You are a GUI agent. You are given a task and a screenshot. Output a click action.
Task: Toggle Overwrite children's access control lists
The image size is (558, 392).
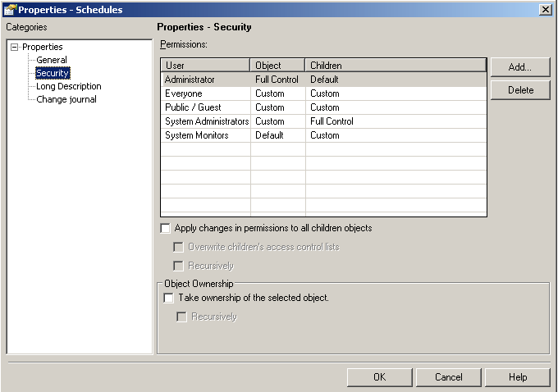coord(178,247)
